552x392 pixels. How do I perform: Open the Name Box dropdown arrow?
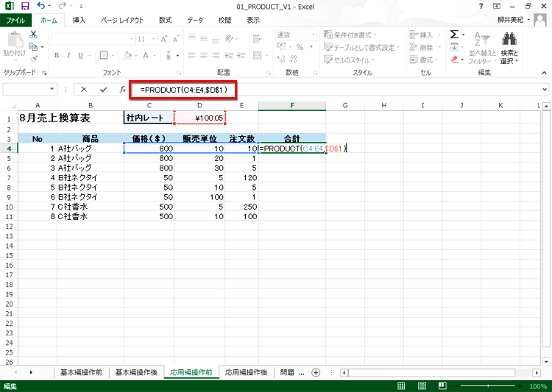pyautogui.click(x=52, y=89)
